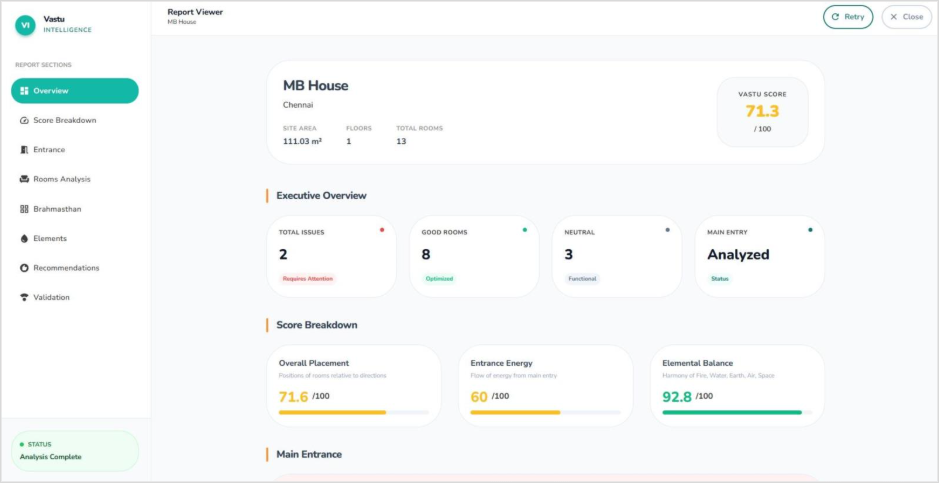Click the Vastu Score 71.3 badge

coord(762,112)
